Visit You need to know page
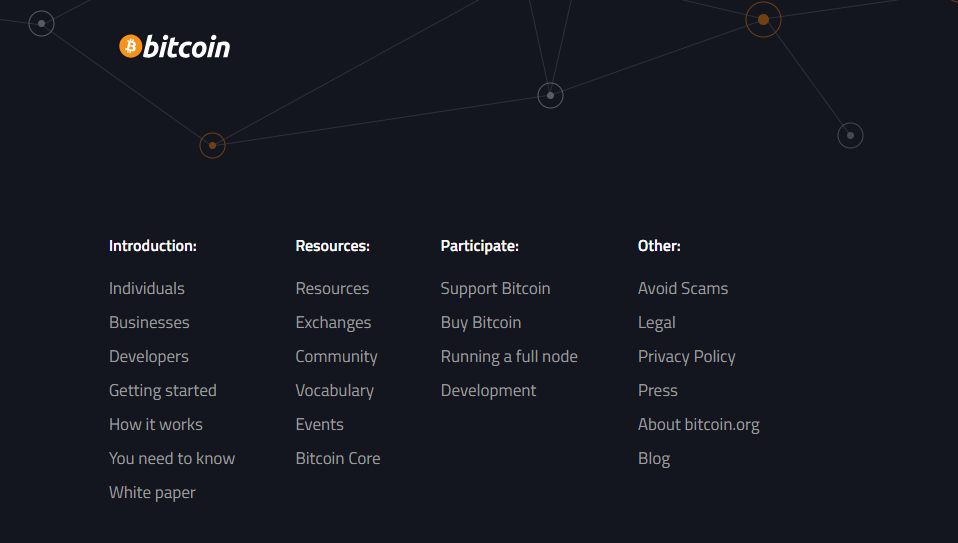 pos(172,458)
